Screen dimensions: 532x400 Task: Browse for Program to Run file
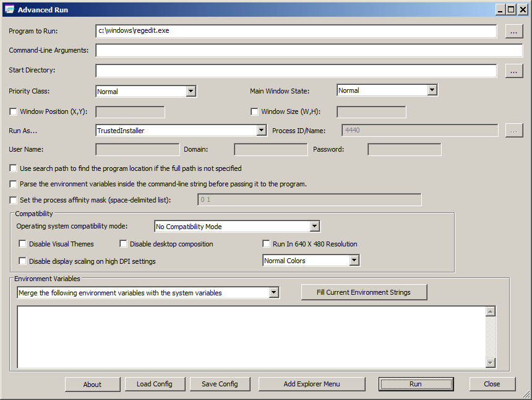513,32
